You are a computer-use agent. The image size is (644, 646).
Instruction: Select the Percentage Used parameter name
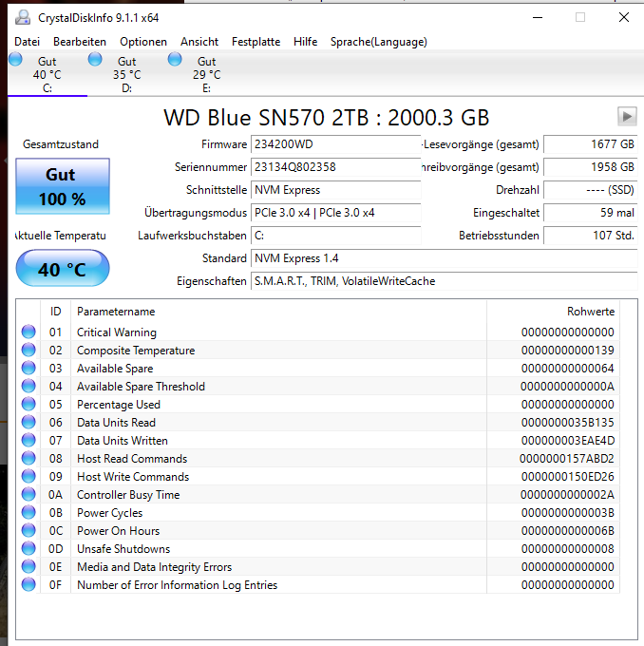pos(119,405)
